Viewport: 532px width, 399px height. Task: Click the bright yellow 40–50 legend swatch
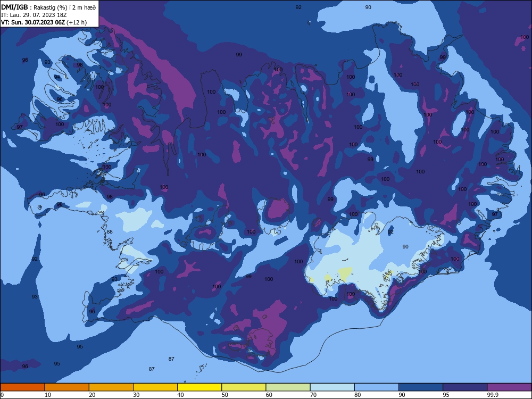point(199,387)
